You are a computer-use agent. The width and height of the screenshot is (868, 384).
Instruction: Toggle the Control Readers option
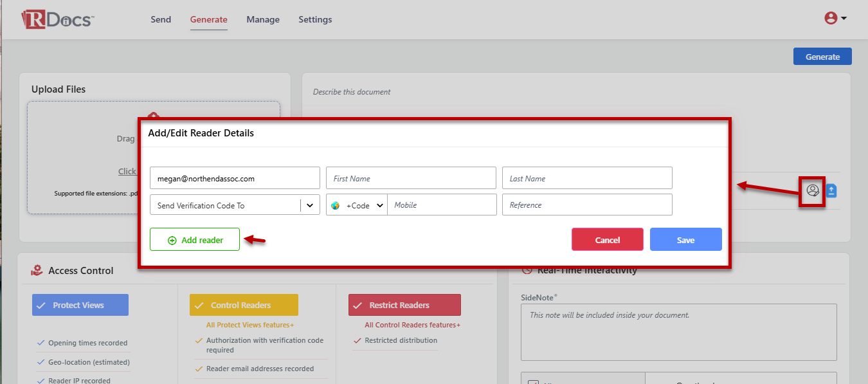(244, 305)
